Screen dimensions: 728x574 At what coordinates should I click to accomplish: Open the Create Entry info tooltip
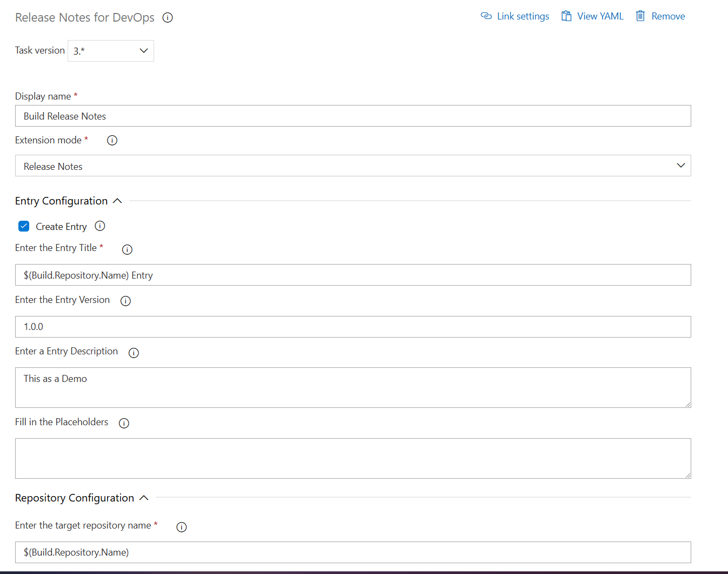[100, 226]
